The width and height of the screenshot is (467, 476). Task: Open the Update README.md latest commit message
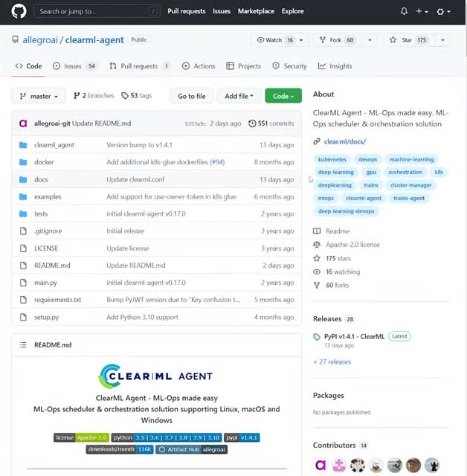pyautogui.click(x=102, y=123)
